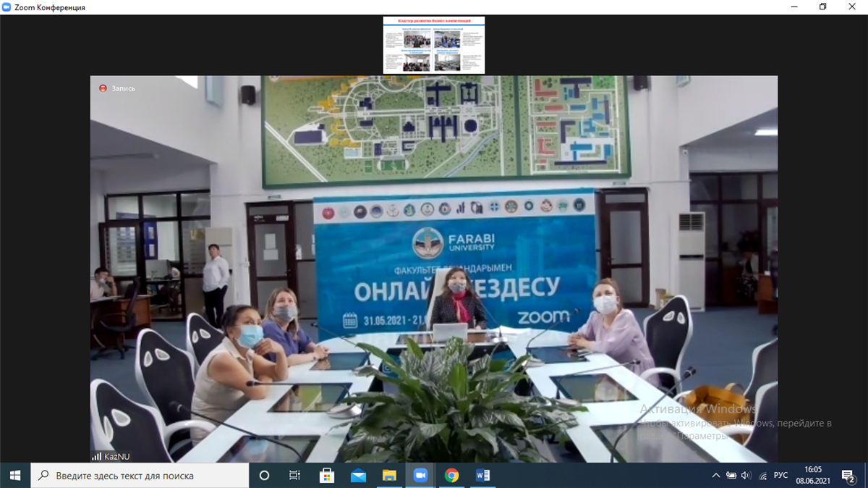Open Task View on the taskbar
868x488 pixels.
[x=295, y=476]
